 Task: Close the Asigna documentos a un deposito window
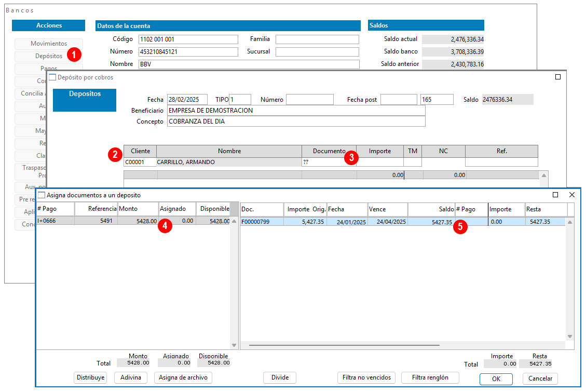[x=572, y=195]
